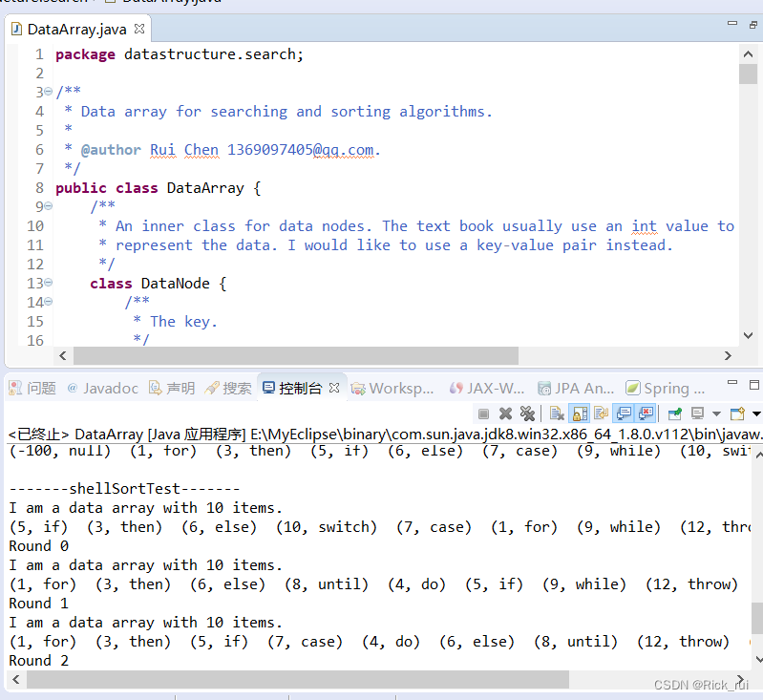Screen dimensions: 763x700
Task: Switch to the JPA Annotations tab
Action: pos(576,388)
